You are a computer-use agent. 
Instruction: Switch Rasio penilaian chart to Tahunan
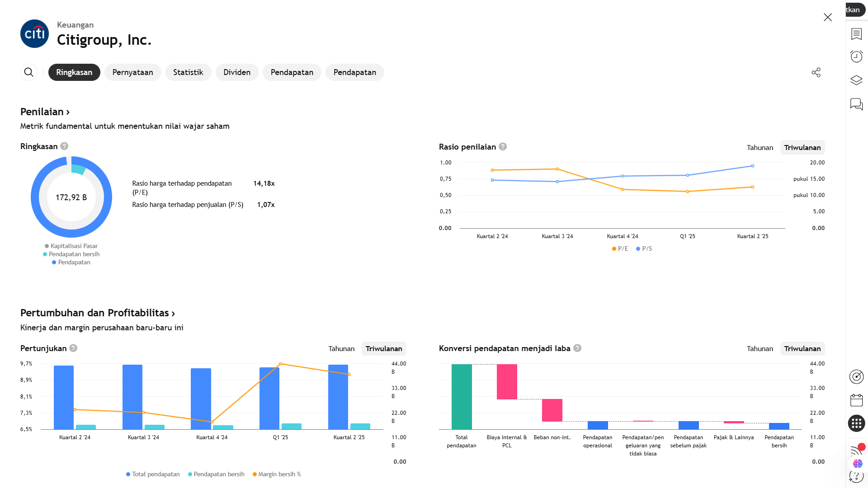pos(759,148)
